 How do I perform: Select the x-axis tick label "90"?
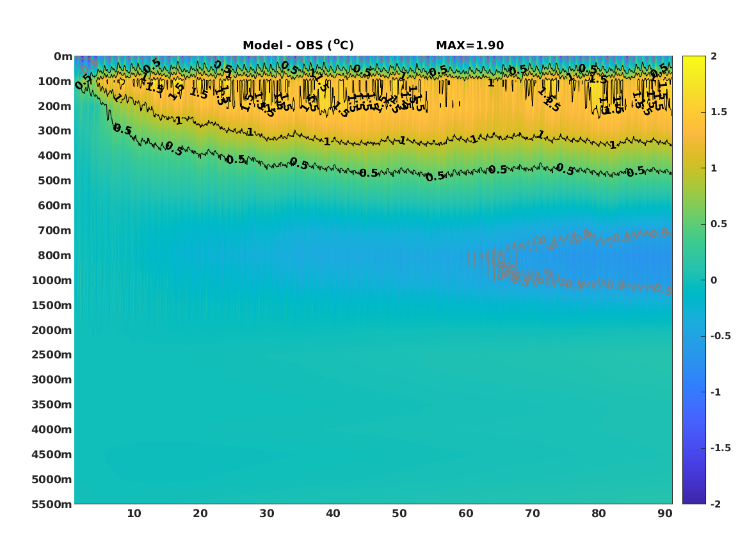665,513
